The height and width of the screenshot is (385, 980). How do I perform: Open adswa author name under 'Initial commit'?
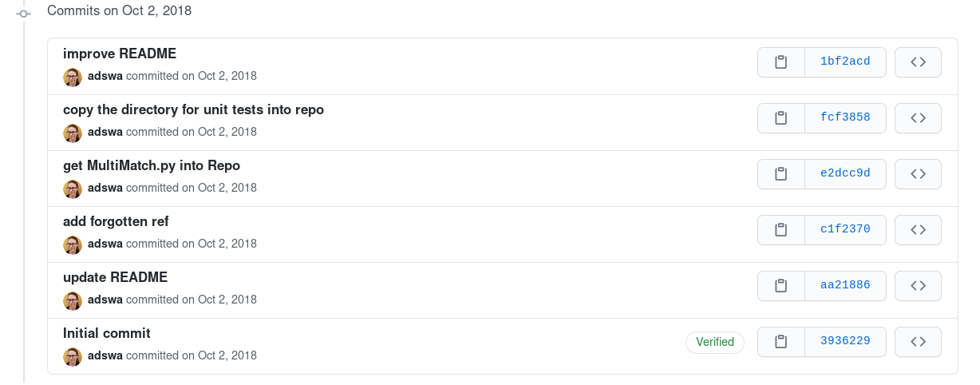pyautogui.click(x=105, y=355)
